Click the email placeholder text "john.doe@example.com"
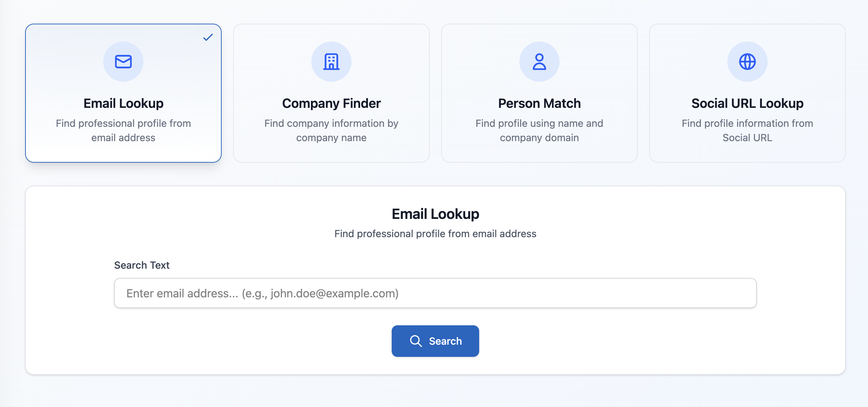This screenshot has width=868, height=407. [x=334, y=293]
